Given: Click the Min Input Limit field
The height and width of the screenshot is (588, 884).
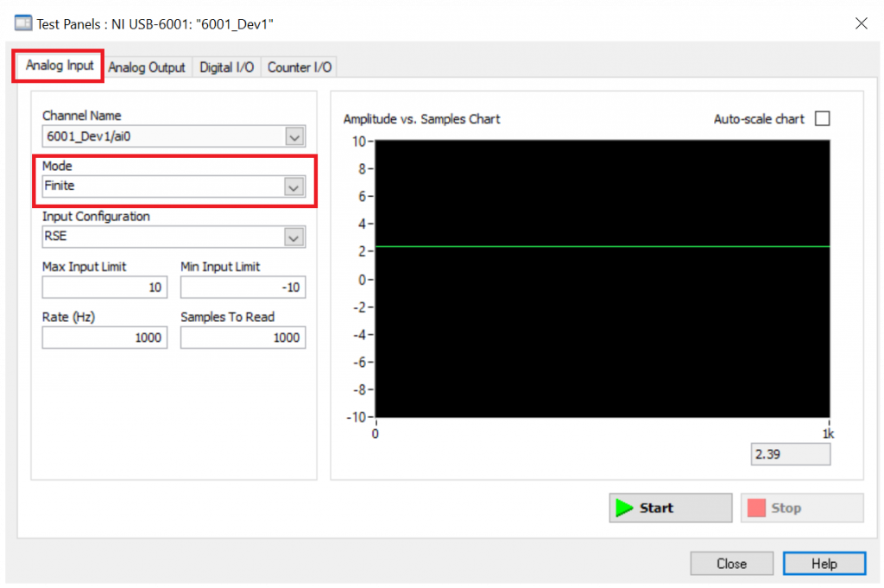Looking at the screenshot, I should pos(243,288).
